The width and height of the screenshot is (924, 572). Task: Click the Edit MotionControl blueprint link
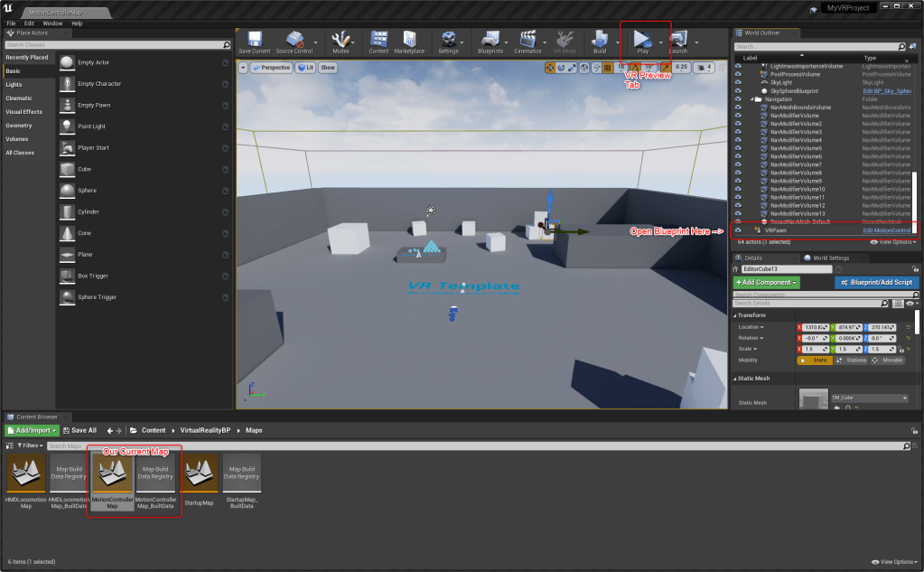click(x=886, y=230)
